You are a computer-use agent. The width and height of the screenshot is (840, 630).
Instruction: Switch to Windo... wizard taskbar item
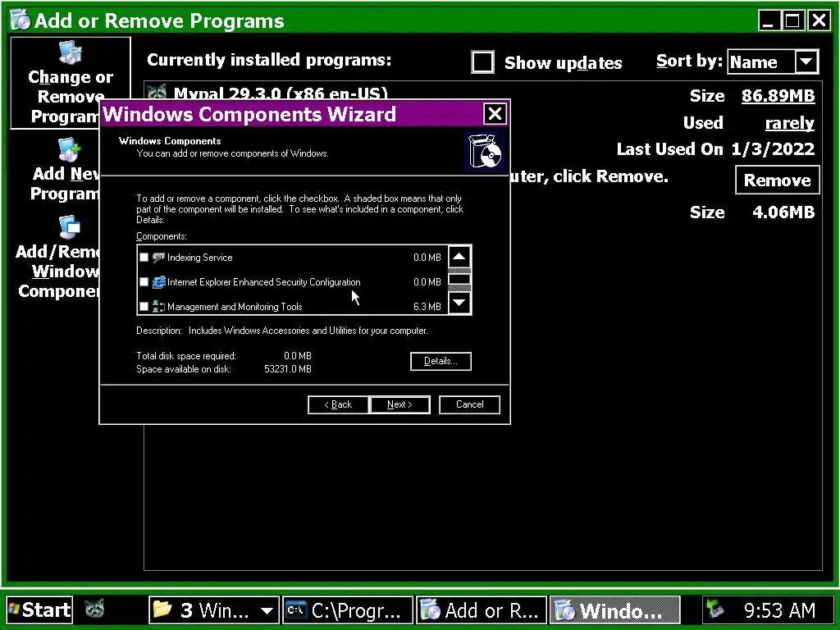615,610
